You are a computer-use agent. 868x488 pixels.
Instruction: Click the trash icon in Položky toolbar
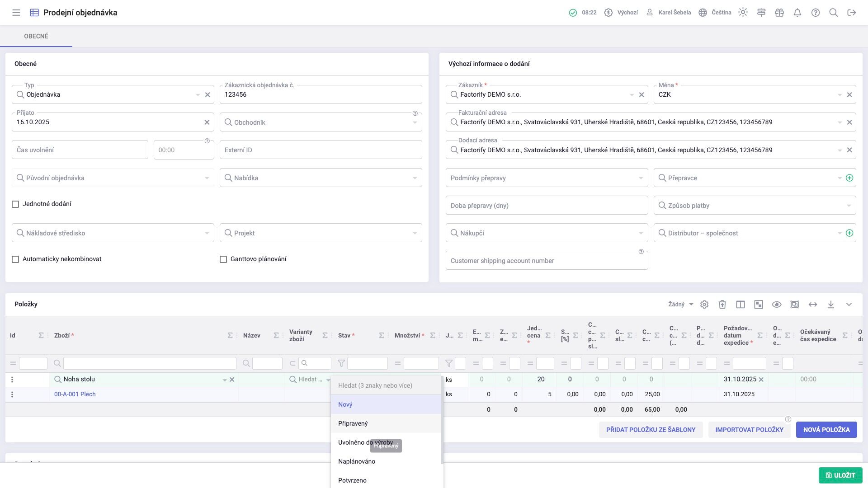click(722, 305)
